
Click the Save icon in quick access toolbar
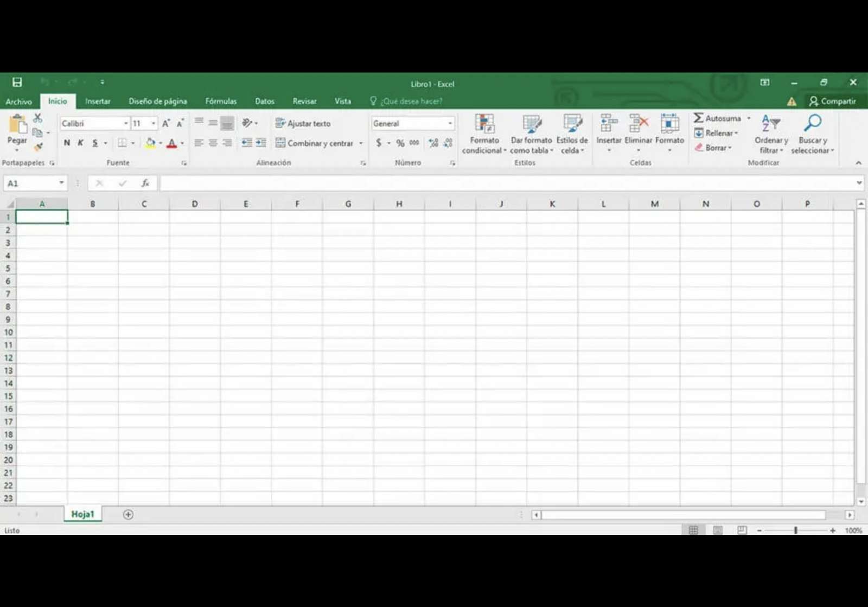point(17,82)
